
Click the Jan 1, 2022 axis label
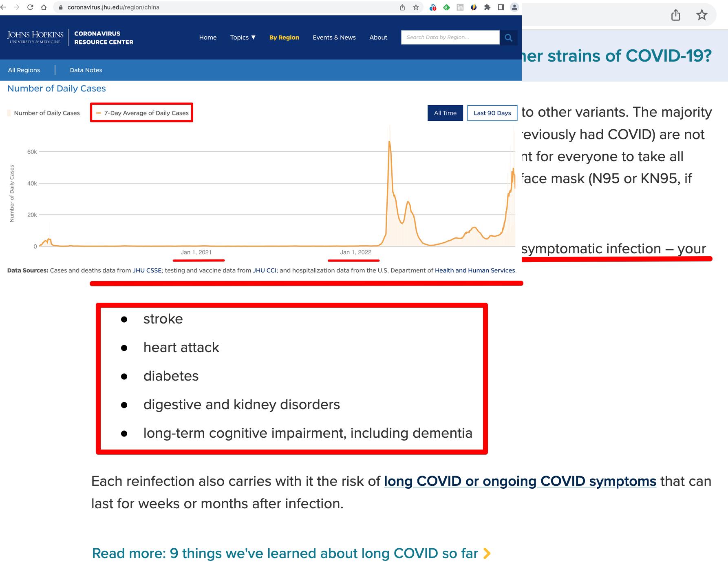[x=356, y=252]
